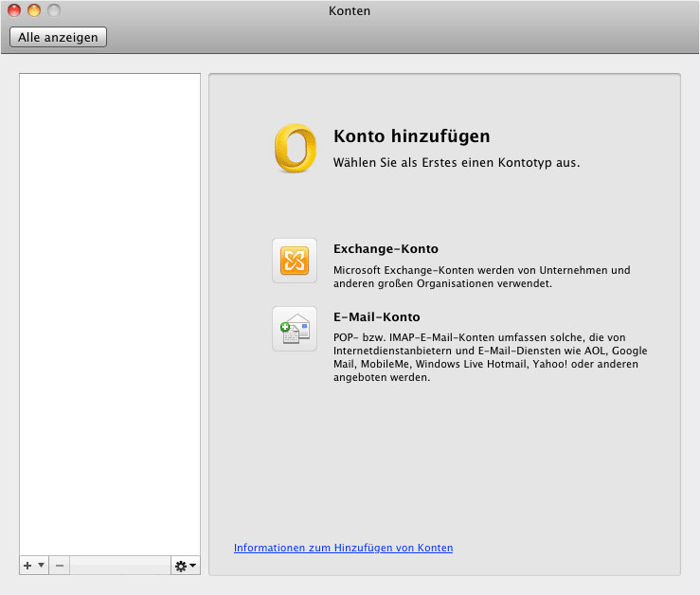The width and height of the screenshot is (700, 595).
Task: Select the E-Mail-Konto heading
Action: pyautogui.click(x=376, y=317)
